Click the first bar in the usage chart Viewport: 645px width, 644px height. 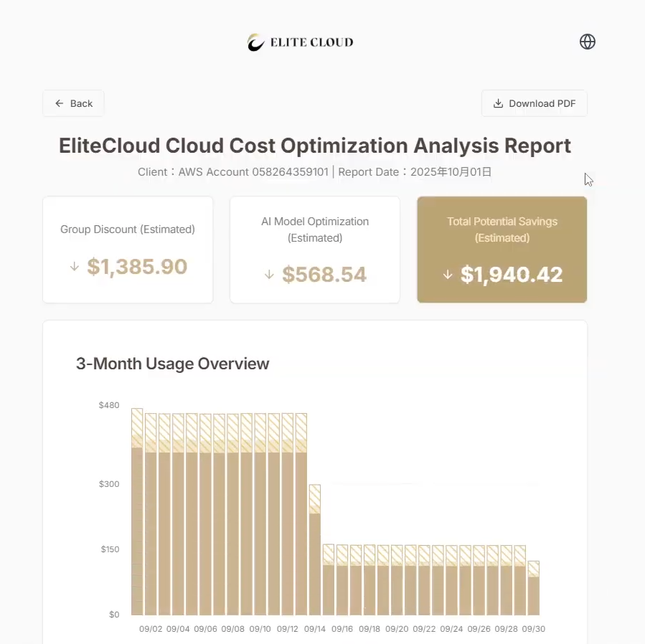[137, 531]
